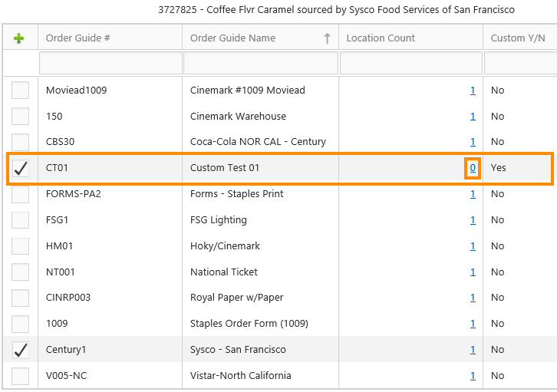This screenshot has height=392, width=557.
Task: Select checkbox for Cinemark Warehouse row
Action: tap(20, 117)
